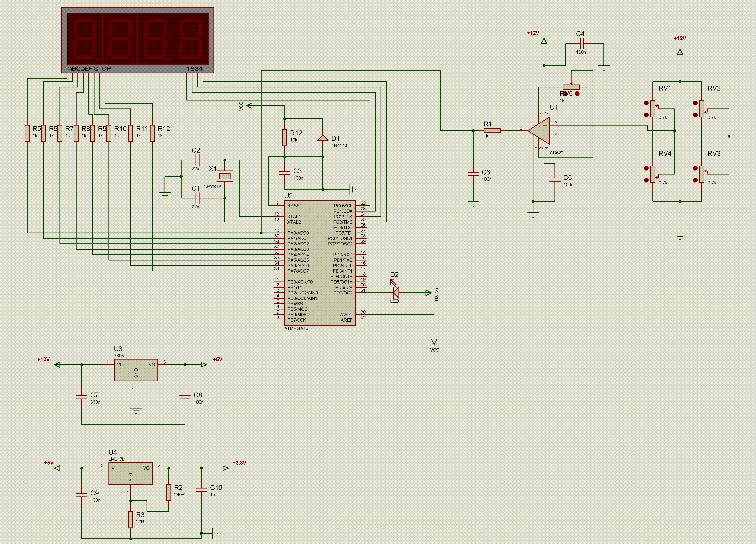756x544 pixels.
Task: Select resistor R5 body
Action: pos(27,133)
